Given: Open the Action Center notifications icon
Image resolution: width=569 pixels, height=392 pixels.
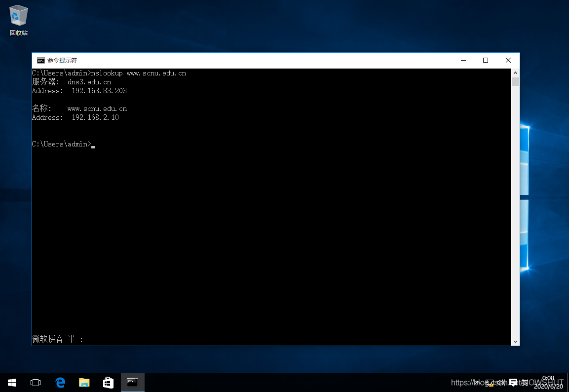Looking at the screenshot, I should pos(513,383).
